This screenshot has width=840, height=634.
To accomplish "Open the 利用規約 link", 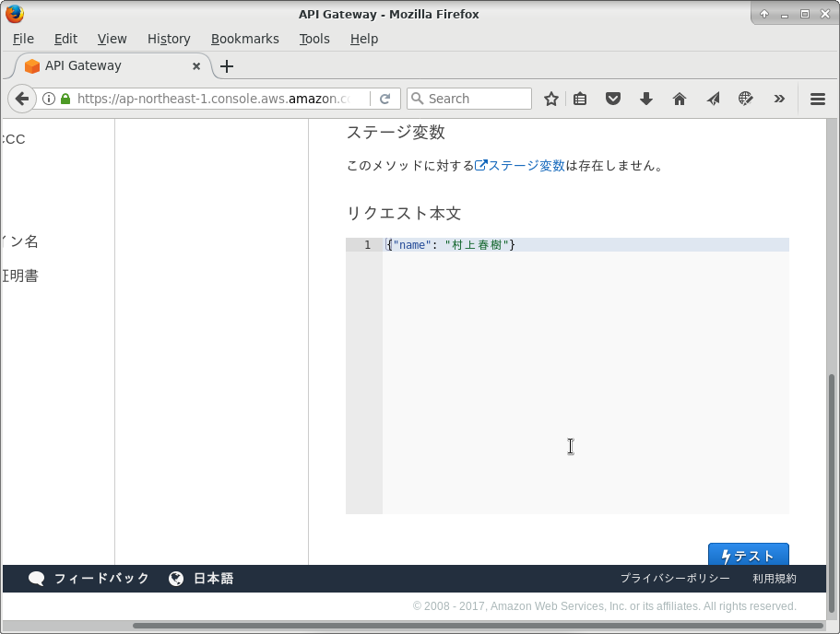I will click(x=775, y=579).
